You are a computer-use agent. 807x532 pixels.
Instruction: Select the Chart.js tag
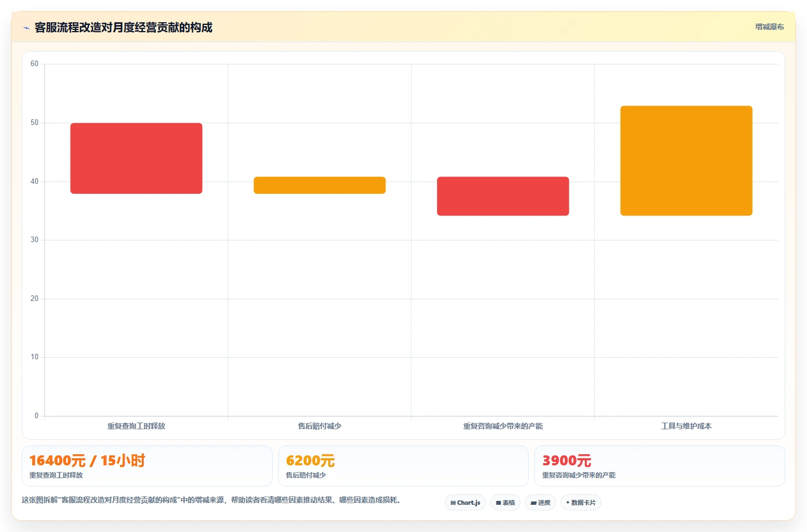click(465, 503)
